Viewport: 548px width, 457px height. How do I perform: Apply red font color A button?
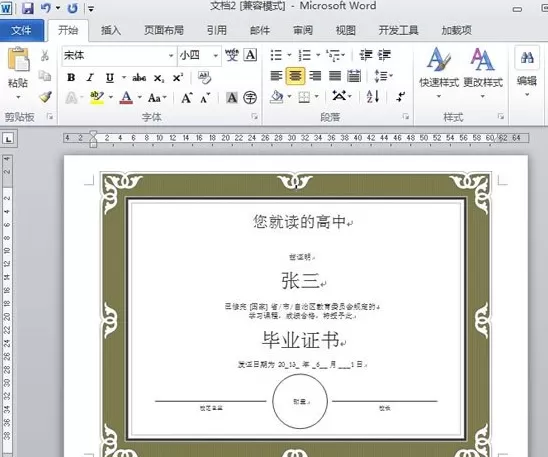tap(126, 97)
